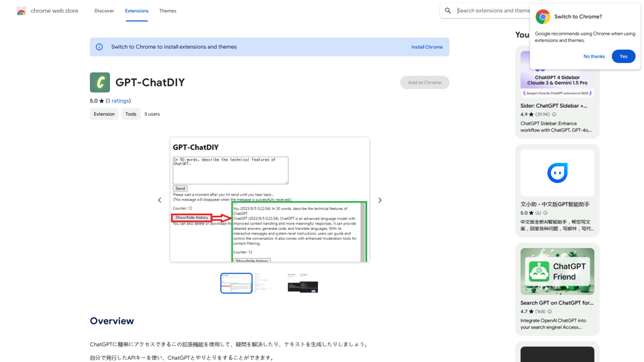Click the search magnifier icon
This screenshot has height=362, width=644.
click(x=447, y=11)
